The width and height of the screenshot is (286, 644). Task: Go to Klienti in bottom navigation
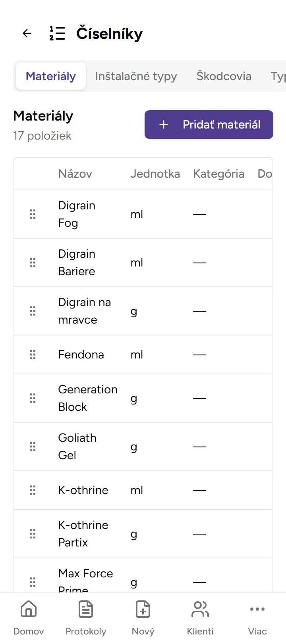200,616
